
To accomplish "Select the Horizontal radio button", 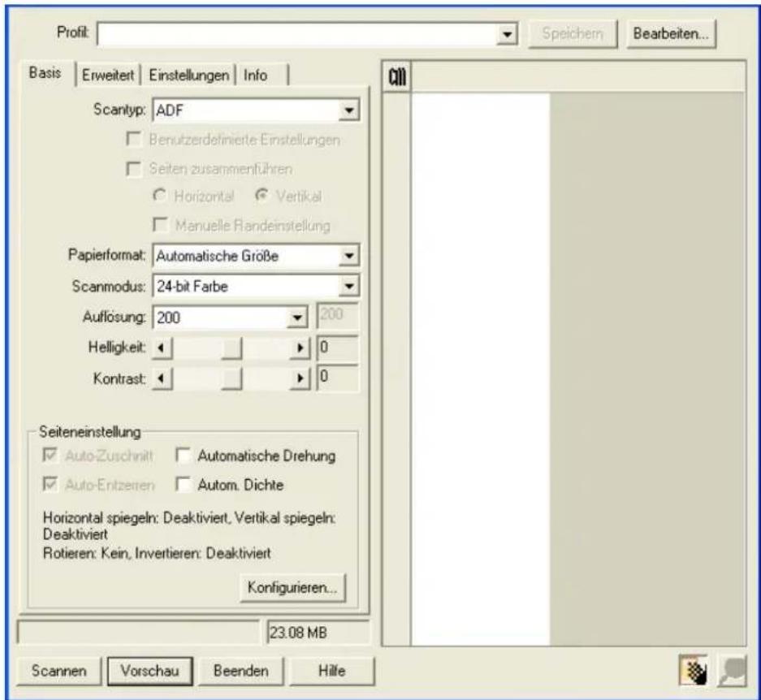I will pyautogui.click(x=158, y=195).
